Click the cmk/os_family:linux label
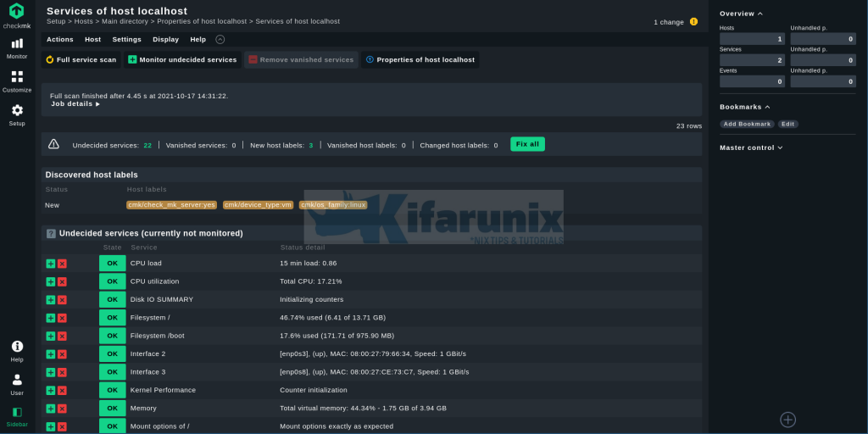This screenshot has width=868, height=434. [x=333, y=205]
